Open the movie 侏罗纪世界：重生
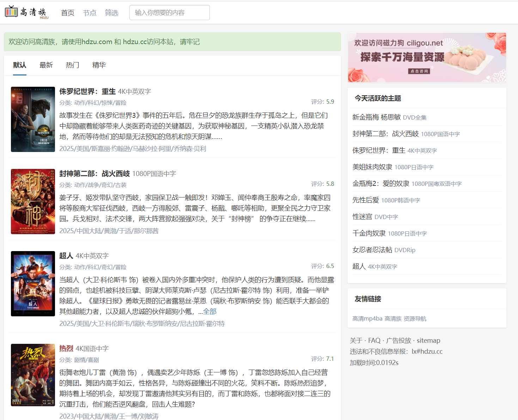This screenshot has height=420, width=518. coord(87,91)
